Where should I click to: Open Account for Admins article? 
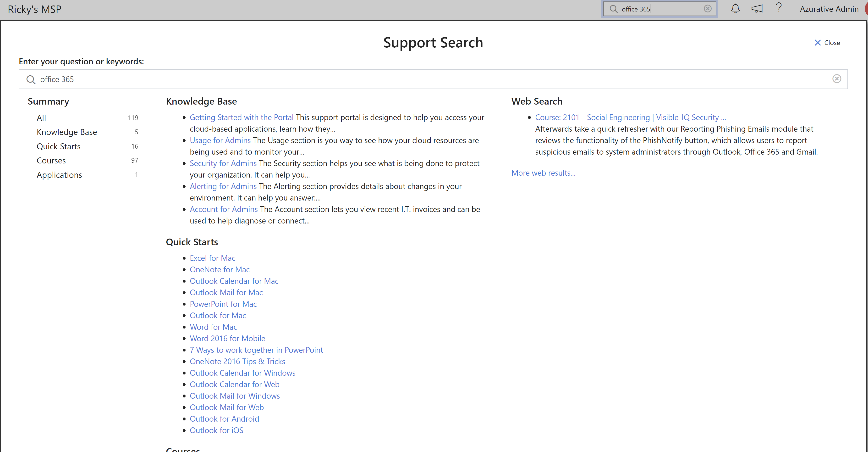(223, 209)
